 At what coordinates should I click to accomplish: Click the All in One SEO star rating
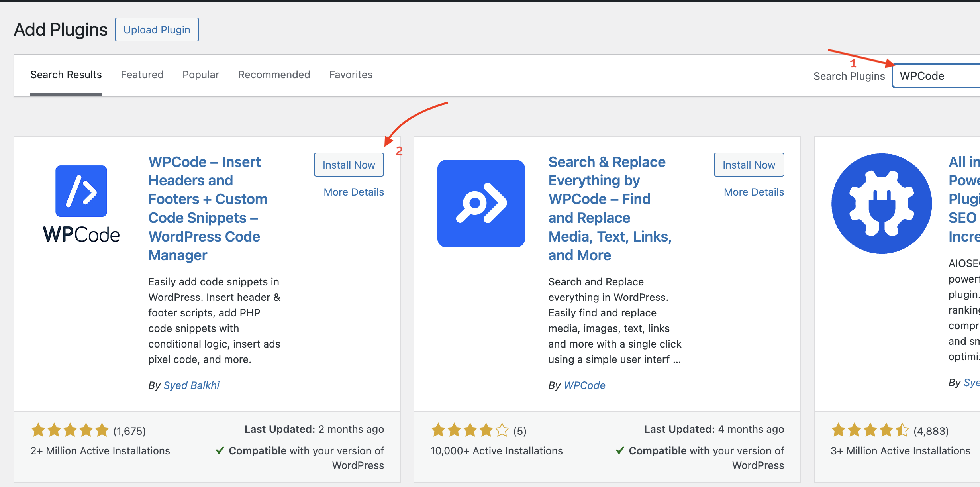[x=870, y=430]
